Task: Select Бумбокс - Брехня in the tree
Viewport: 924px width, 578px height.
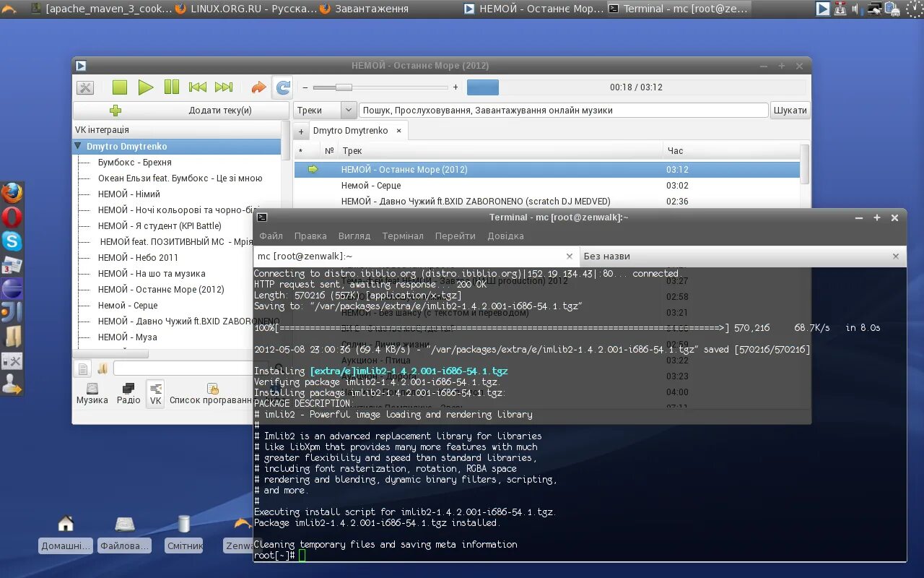Action: (135, 163)
